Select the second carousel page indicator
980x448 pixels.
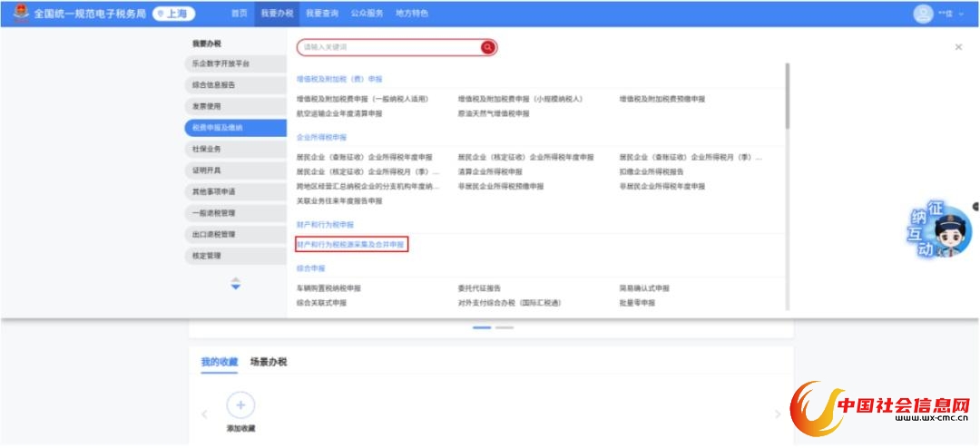click(x=505, y=327)
